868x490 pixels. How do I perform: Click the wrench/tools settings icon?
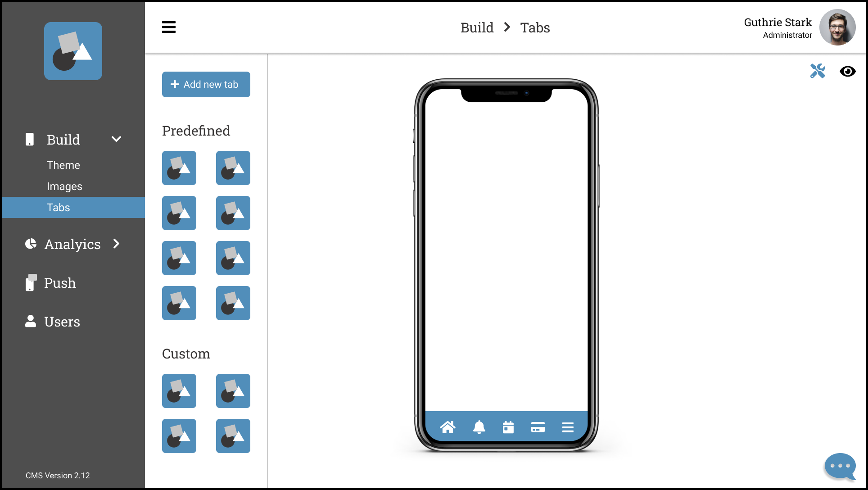[x=817, y=71]
